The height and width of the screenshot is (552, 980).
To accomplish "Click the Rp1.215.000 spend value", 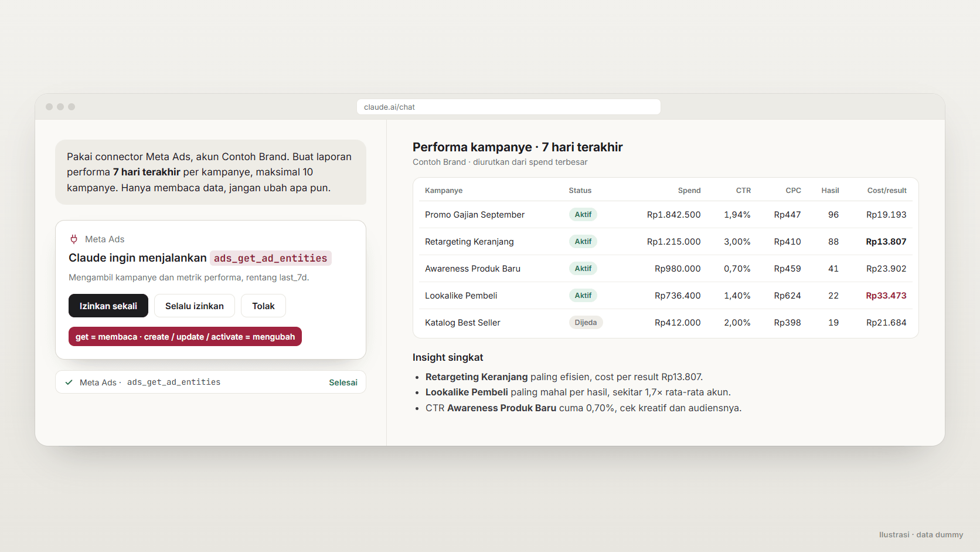I will pyautogui.click(x=674, y=242).
